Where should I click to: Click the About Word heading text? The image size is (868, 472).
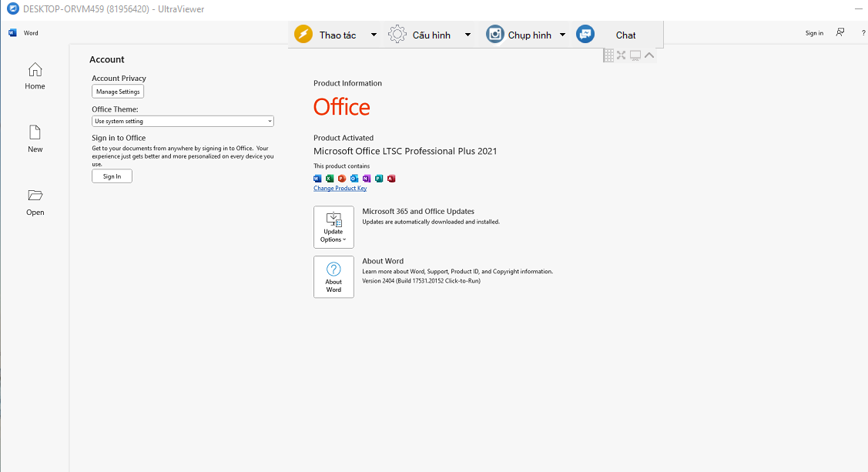tap(383, 261)
